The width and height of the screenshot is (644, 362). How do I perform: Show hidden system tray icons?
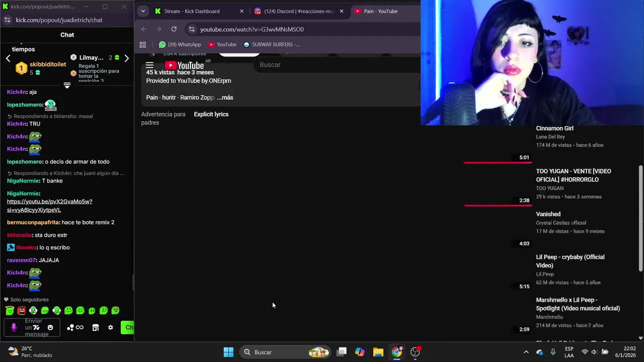click(x=526, y=352)
